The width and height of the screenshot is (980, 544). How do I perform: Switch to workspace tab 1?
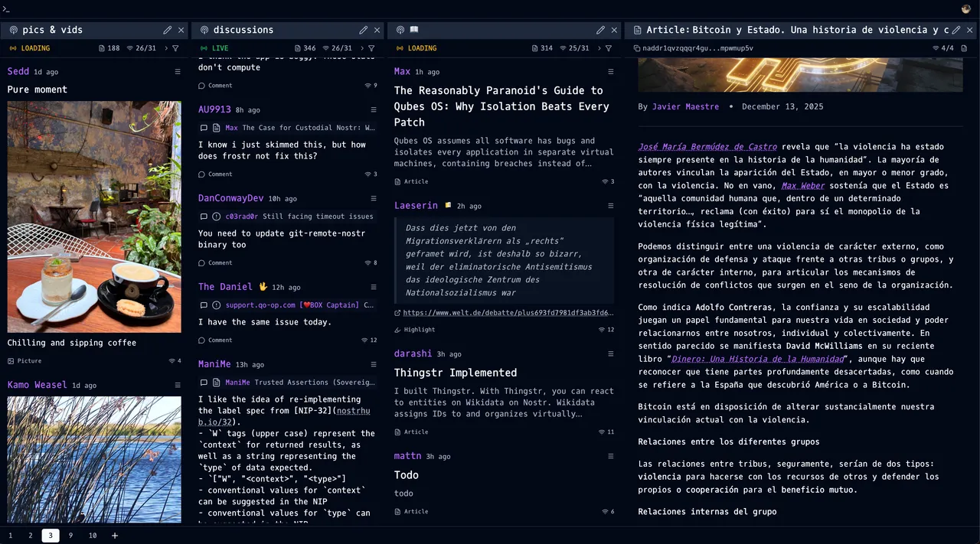click(11, 536)
